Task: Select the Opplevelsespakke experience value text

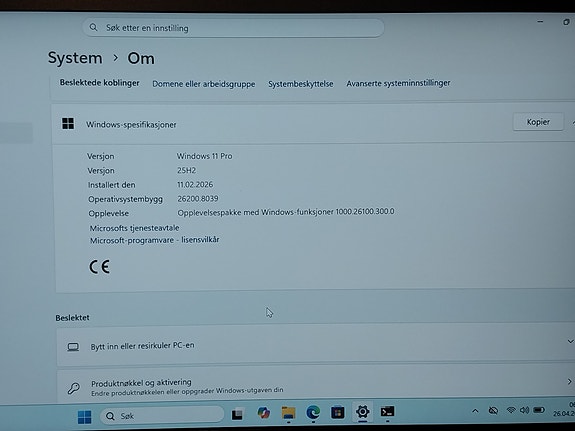Action: [x=286, y=212]
